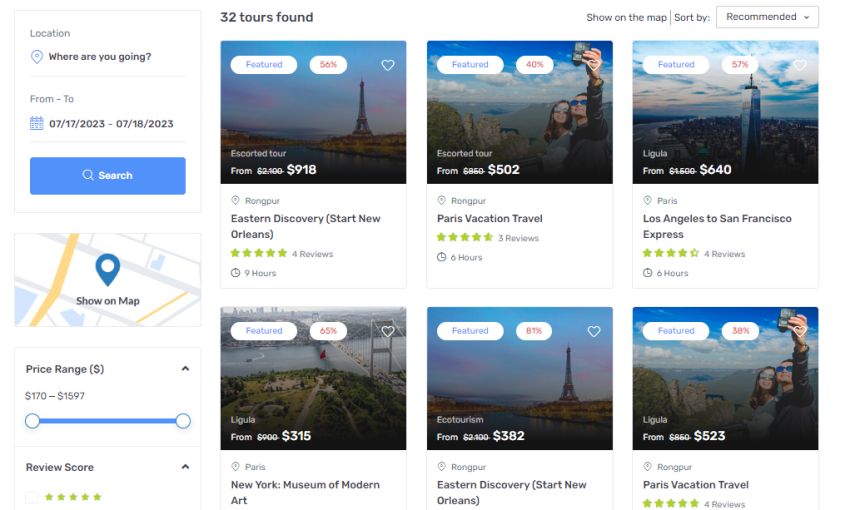Click the Show on the map link
The image size is (850, 510).
(x=626, y=18)
